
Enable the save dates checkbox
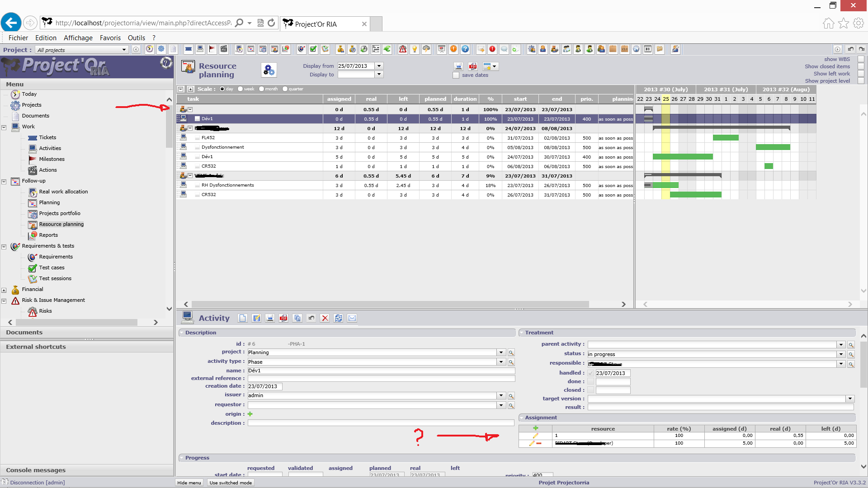pyautogui.click(x=456, y=75)
